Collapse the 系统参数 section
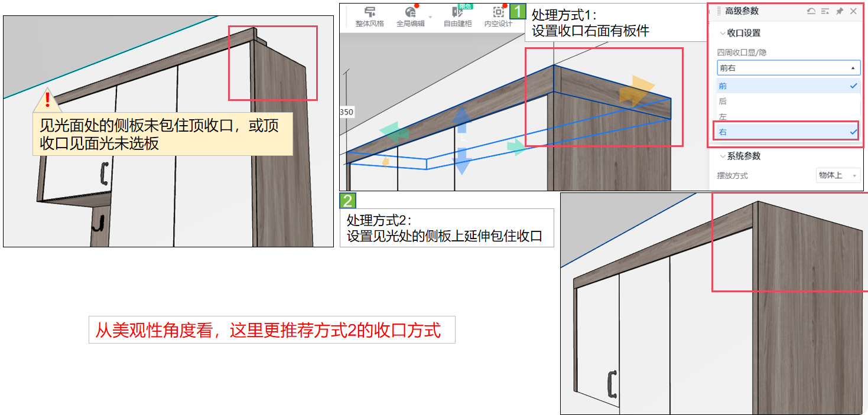This screenshot has height=415, width=868. pos(723,156)
